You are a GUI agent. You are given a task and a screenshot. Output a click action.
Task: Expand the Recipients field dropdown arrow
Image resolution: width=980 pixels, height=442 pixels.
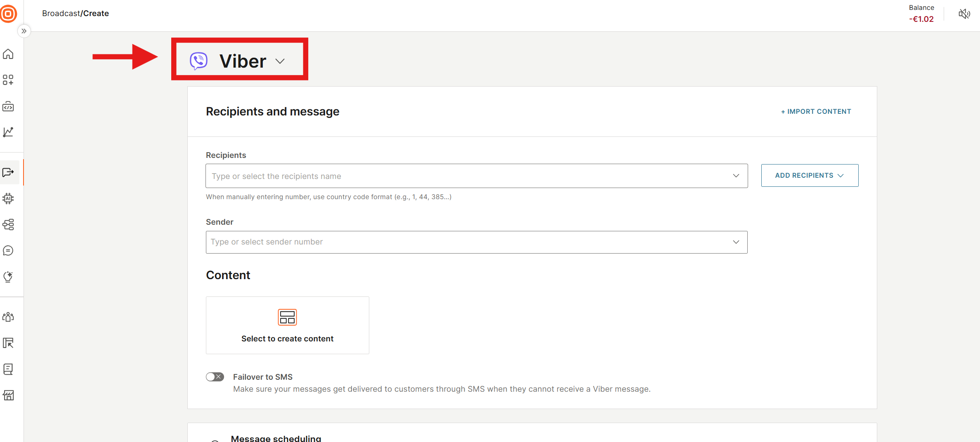pos(736,176)
